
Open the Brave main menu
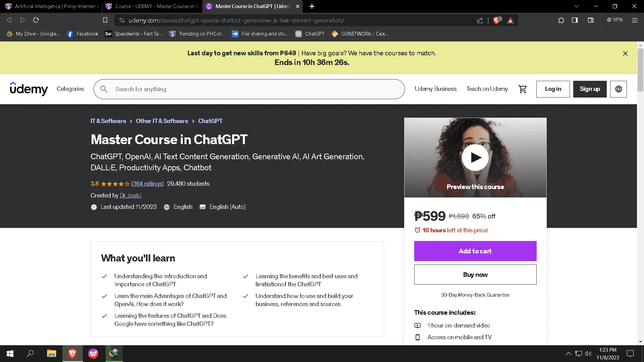point(635,20)
